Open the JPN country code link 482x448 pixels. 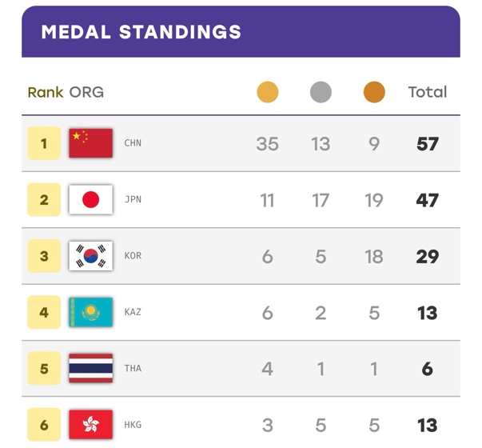[133, 199]
